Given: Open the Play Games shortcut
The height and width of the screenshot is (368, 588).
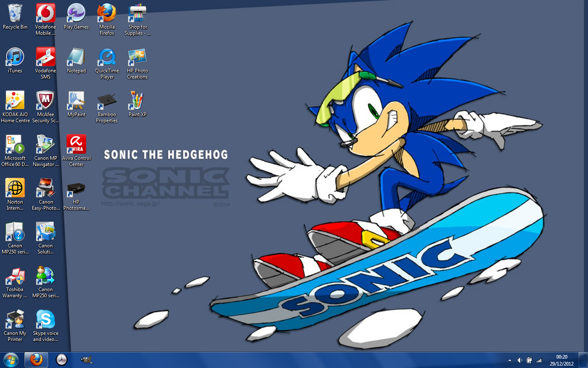Looking at the screenshot, I should tap(76, 17).
